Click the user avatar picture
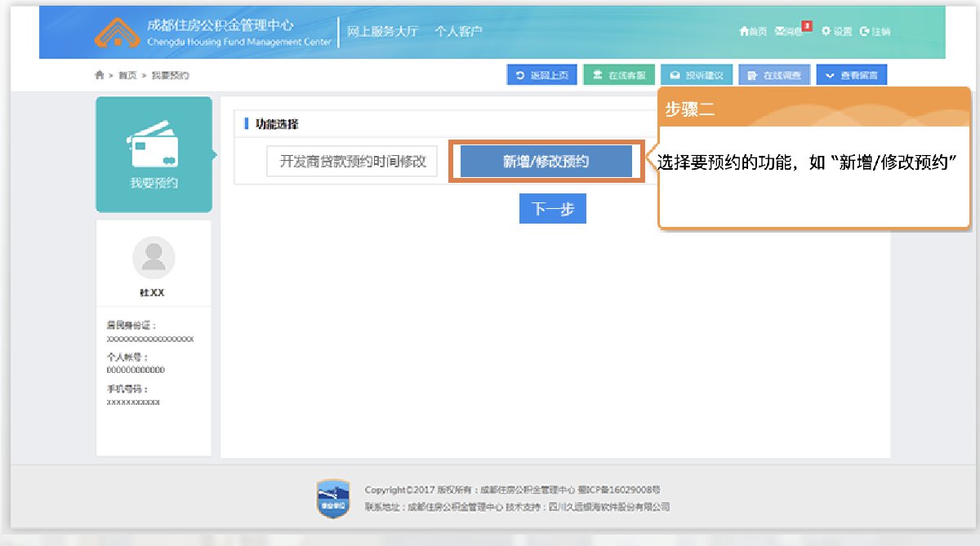980x546 pixels. (154, 258)
